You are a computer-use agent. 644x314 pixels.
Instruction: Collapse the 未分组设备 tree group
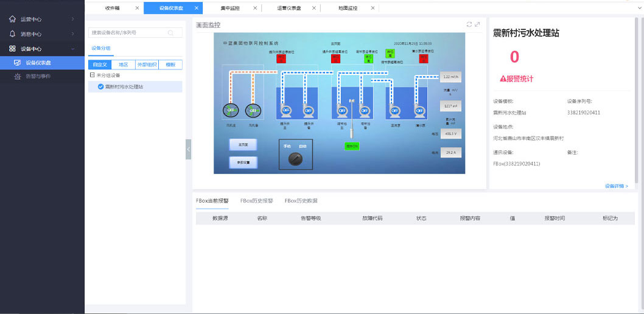tap(92, 75)
